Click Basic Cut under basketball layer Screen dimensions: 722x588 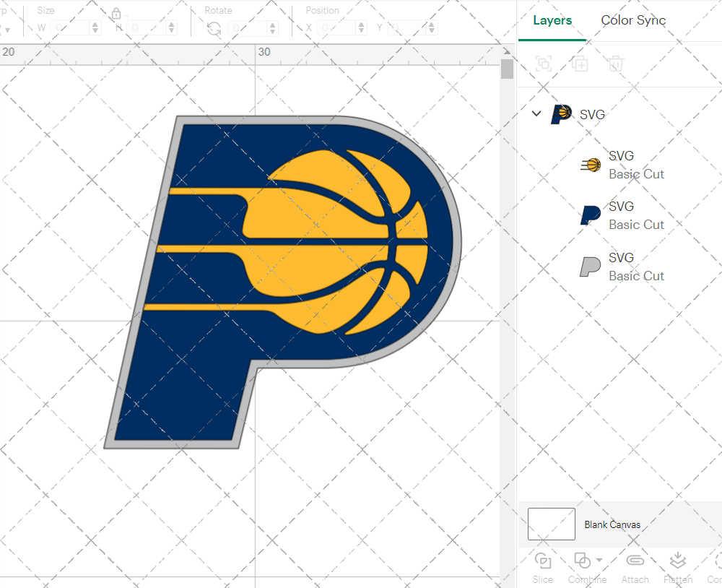pyautogui.click(x=636, y=174)
